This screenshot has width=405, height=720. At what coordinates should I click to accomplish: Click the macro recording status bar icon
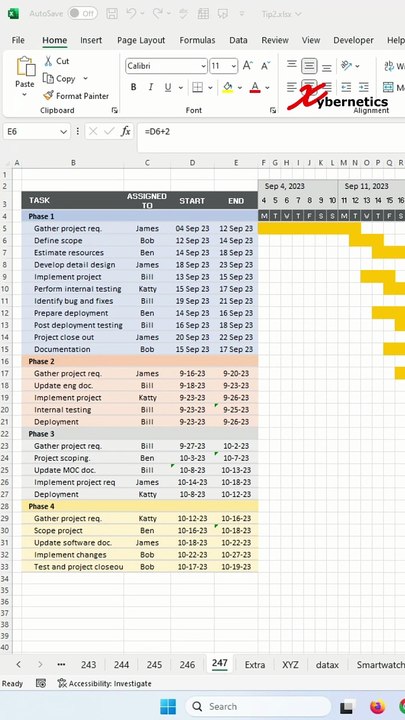click(41, 683)
